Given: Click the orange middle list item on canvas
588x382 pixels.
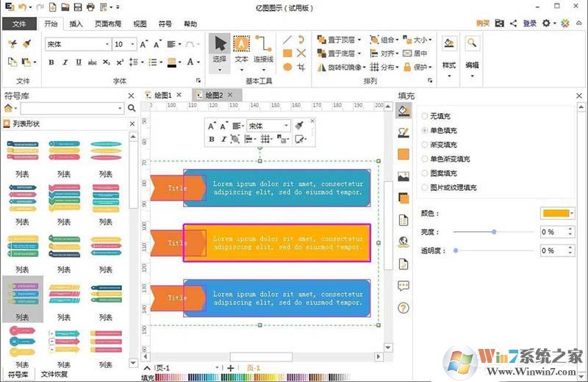Looking at the screenshot, I should (x=277, y=243).
